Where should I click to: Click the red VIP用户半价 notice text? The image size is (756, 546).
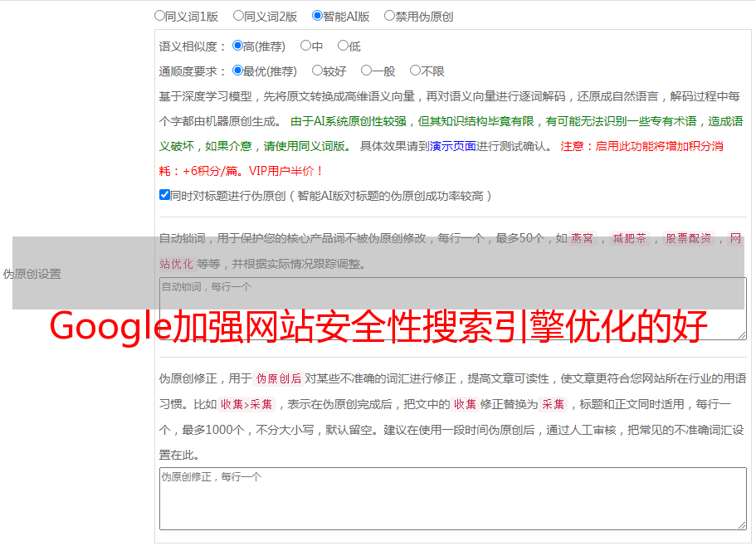pyautogui.click(x=285, y=171)
